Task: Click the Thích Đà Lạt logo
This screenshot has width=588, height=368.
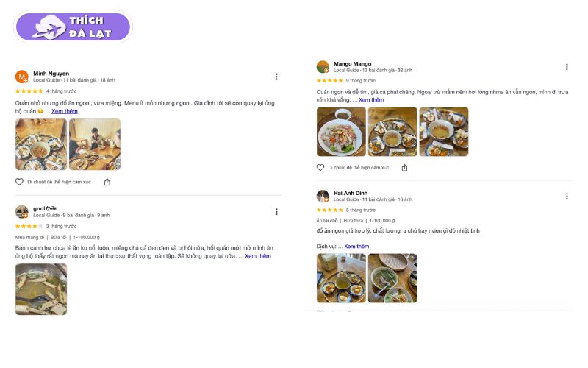Action: tap(73, 27)
